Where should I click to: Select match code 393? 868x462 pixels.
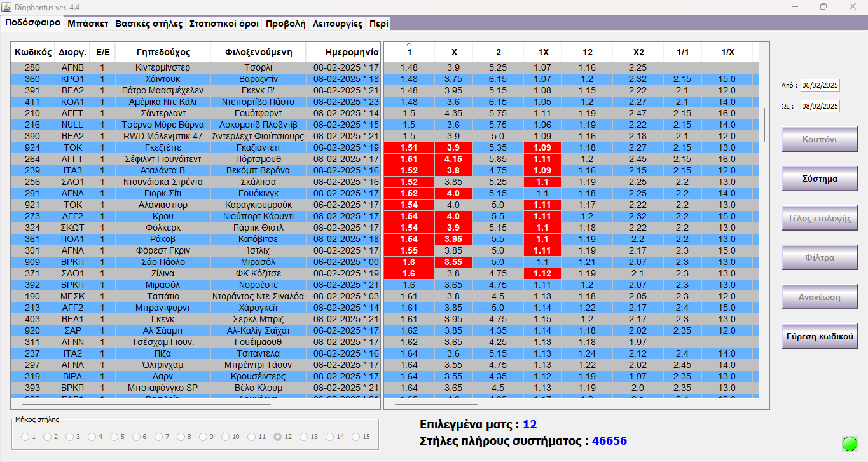[33, 388]
